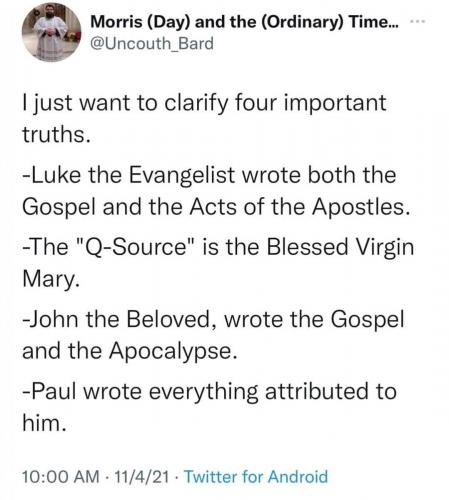Click the final word "him."
449x500 pixels.
click(44, 423)
